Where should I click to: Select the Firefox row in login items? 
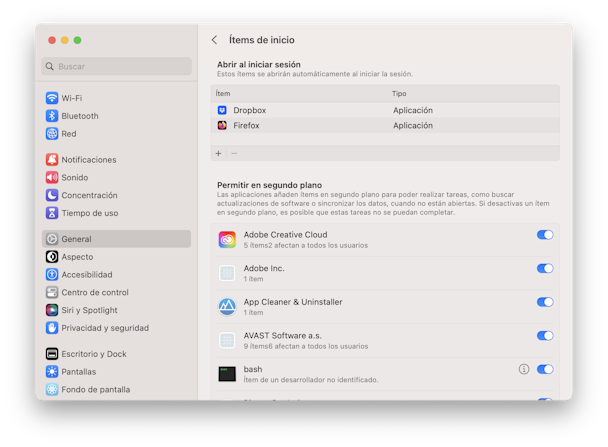[385, 125]
